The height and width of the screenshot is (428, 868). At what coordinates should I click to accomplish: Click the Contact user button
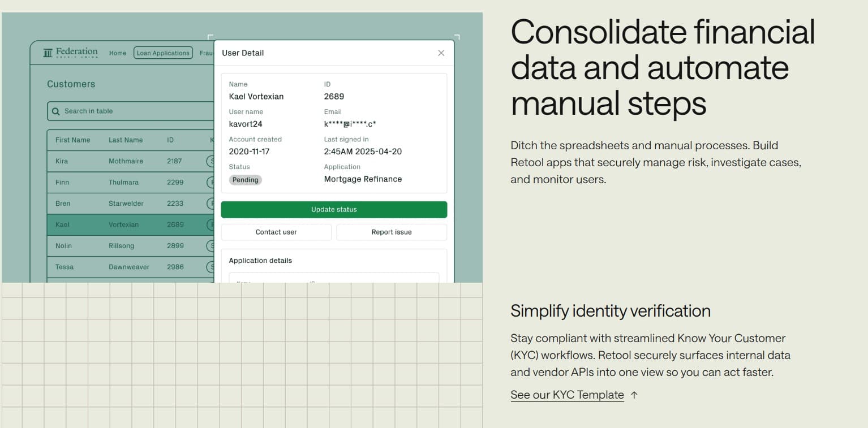276,232
